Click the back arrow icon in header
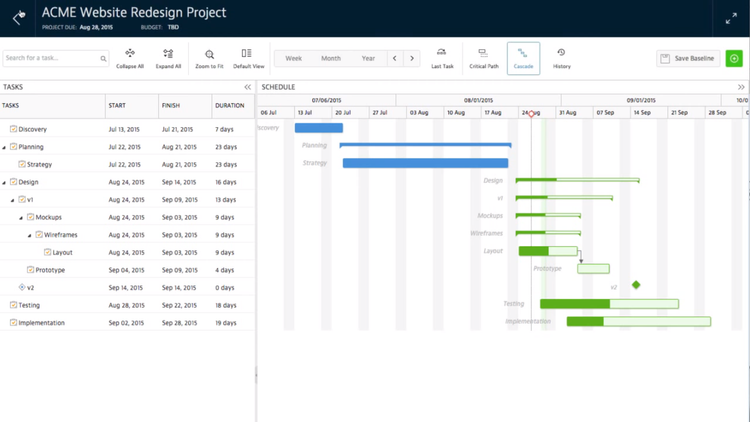The width and height of the screenshot is (750, 422). 19,17
